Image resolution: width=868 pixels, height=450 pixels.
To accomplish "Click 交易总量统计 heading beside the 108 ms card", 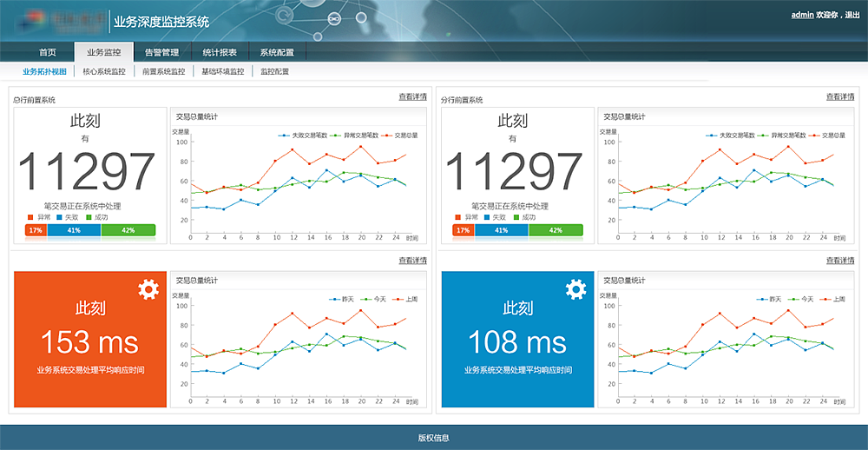I will [624, 281].
